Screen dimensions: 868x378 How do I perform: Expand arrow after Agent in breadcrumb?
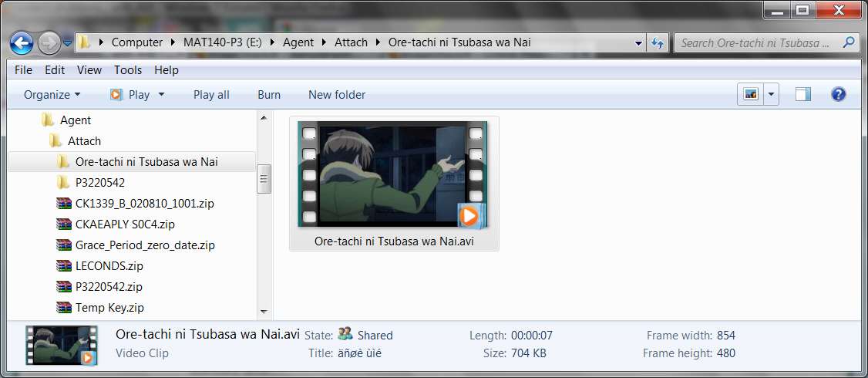click(324, 42)
